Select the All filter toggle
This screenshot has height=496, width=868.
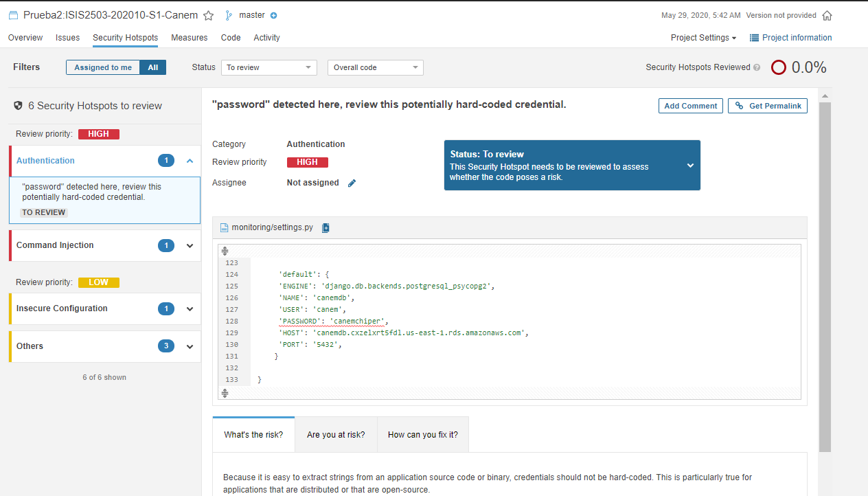(x=152, y=67)
